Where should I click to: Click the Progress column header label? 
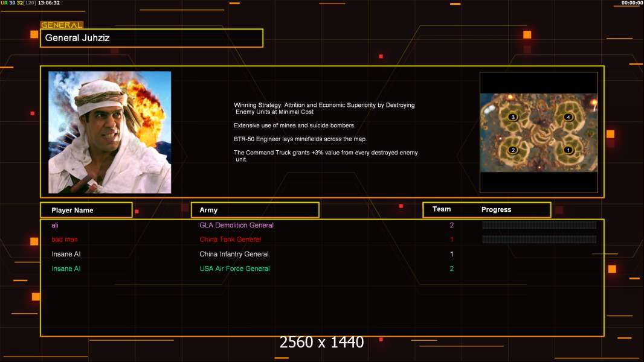pos(496,209)
